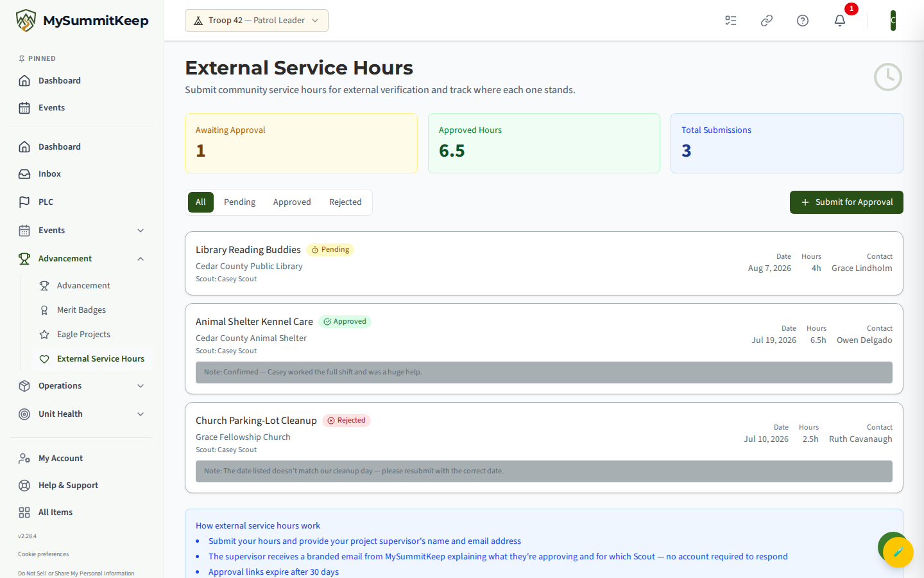Click the plus icon on Submit for Approval
924x578 pixels.
[805, 202]
